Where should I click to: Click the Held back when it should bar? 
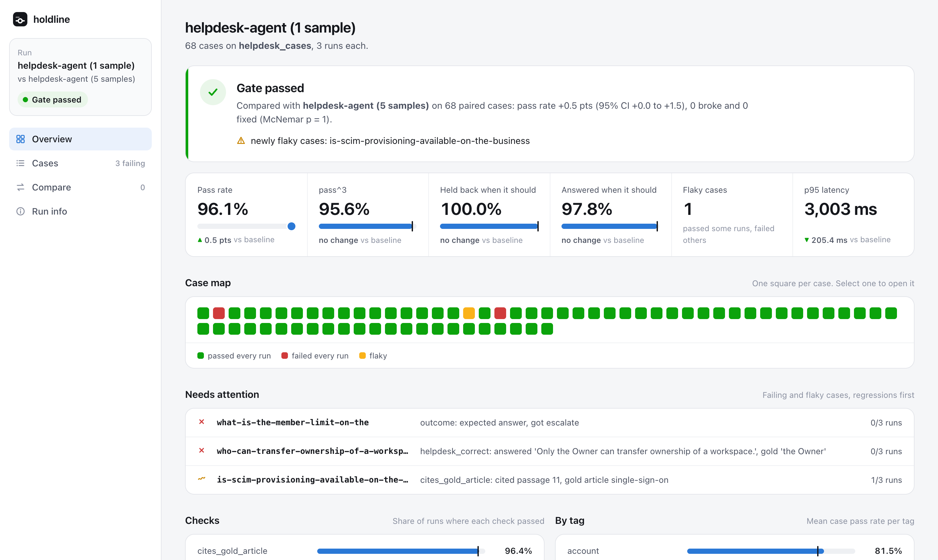tap(489, 226)
